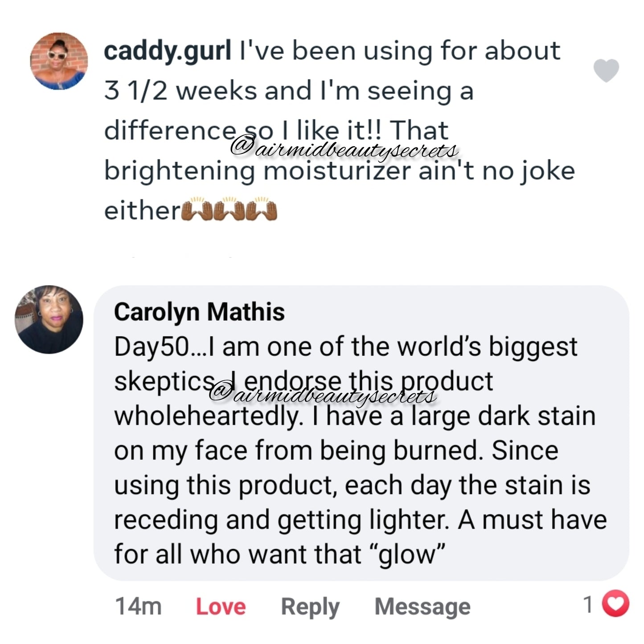
Task: Click the lower @airmidbeautysecrets watermark
Action: [323, 395]
